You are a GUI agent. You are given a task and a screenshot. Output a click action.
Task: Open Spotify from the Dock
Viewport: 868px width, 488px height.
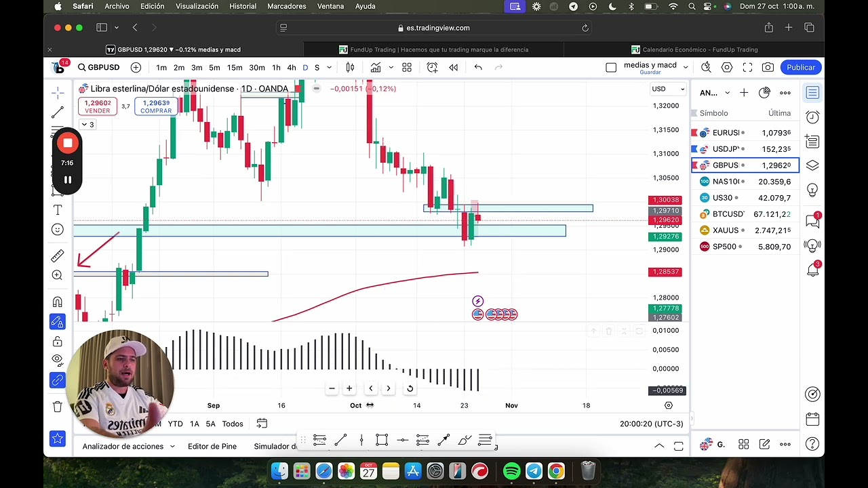[x=512, y=470]
